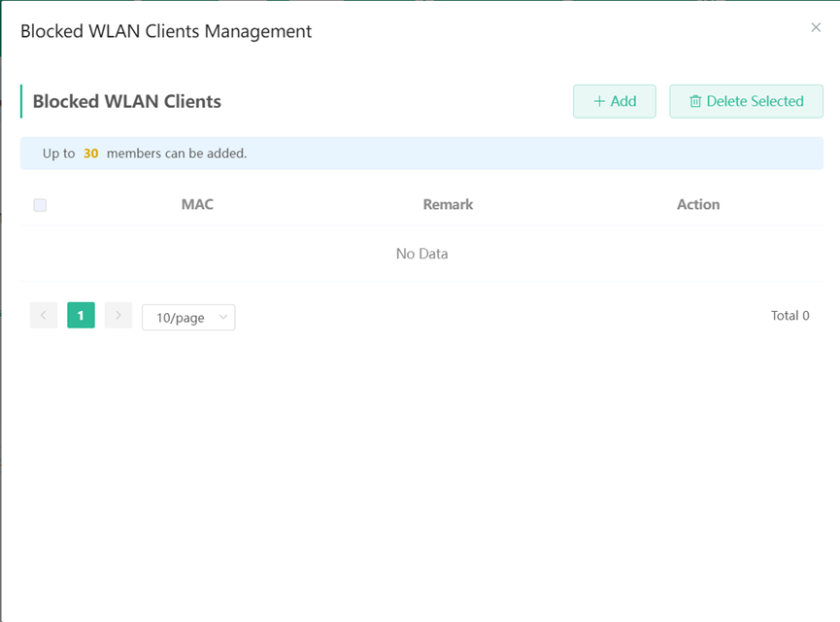Screen dimensions: 840x622
Task: Click the highlighted 30 member limit number
Action: click(x=90, y=154)
